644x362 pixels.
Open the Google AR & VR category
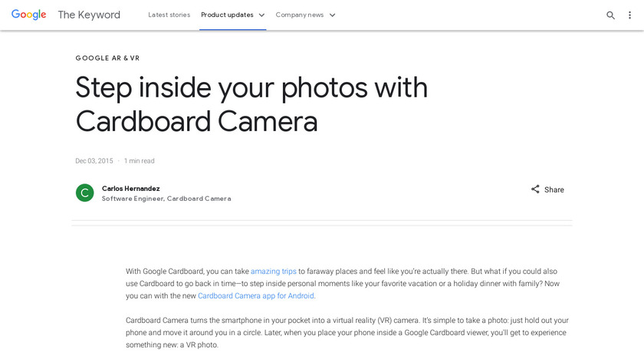tap(107, 58)
